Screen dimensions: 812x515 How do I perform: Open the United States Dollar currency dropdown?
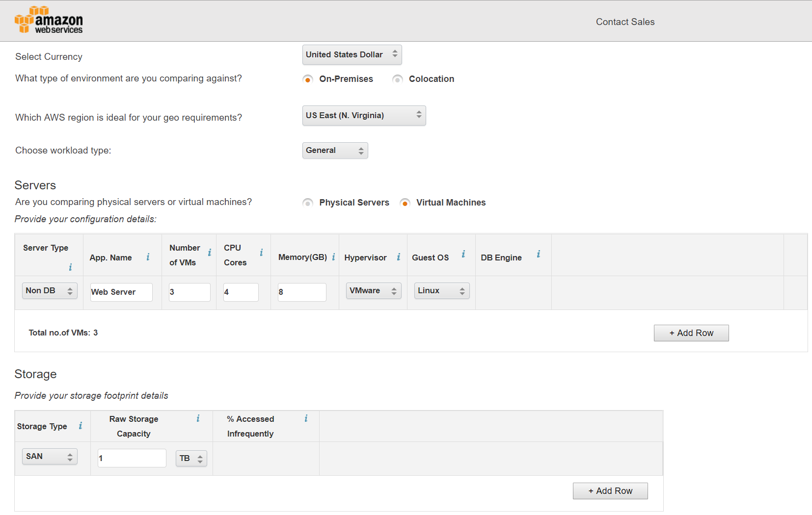352,55
